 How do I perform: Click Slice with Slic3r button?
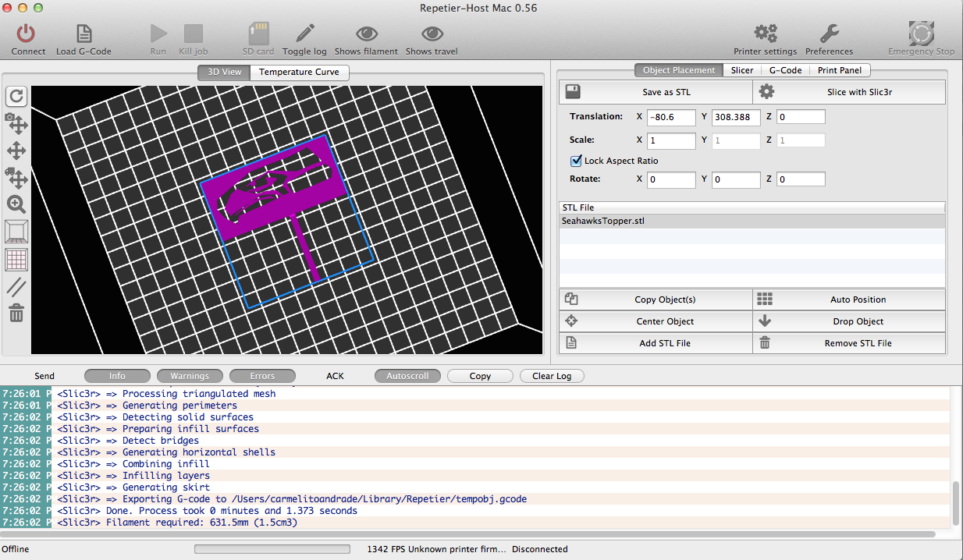point(849,92)
